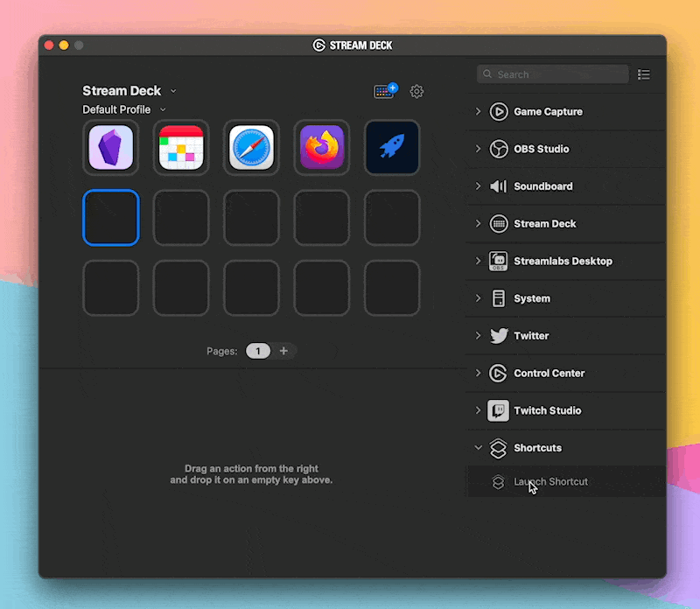
Task: Click the Stream Deck category icon
Action: click(x=499, y=224)
